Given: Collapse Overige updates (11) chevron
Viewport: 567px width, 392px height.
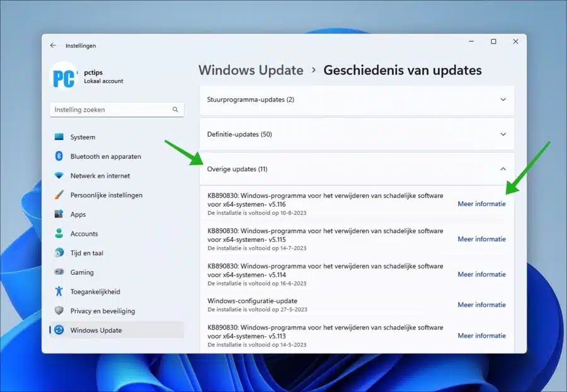Looking at the screenshot, I should coord(503,169).
